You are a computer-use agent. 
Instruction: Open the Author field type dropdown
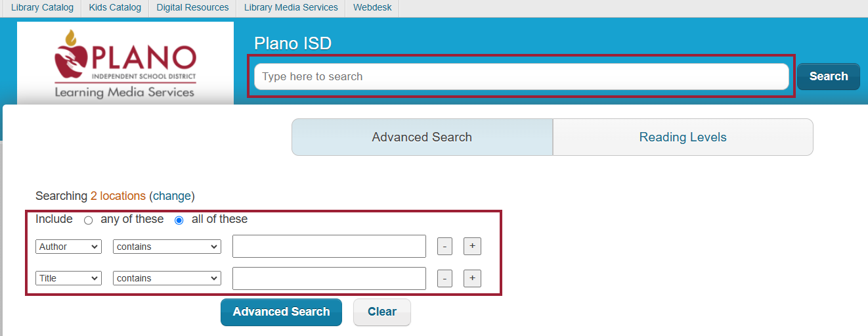(68, 247)
